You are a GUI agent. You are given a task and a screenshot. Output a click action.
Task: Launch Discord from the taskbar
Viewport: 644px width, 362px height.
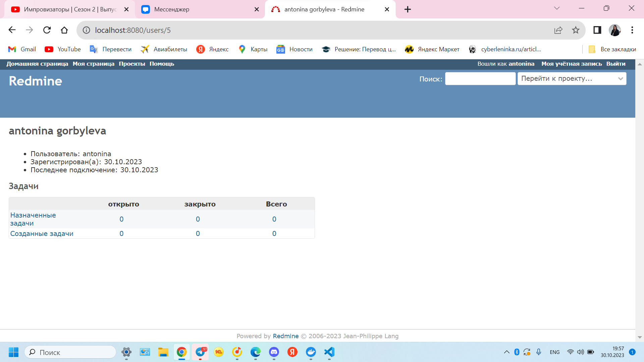[x=274, y=352]
